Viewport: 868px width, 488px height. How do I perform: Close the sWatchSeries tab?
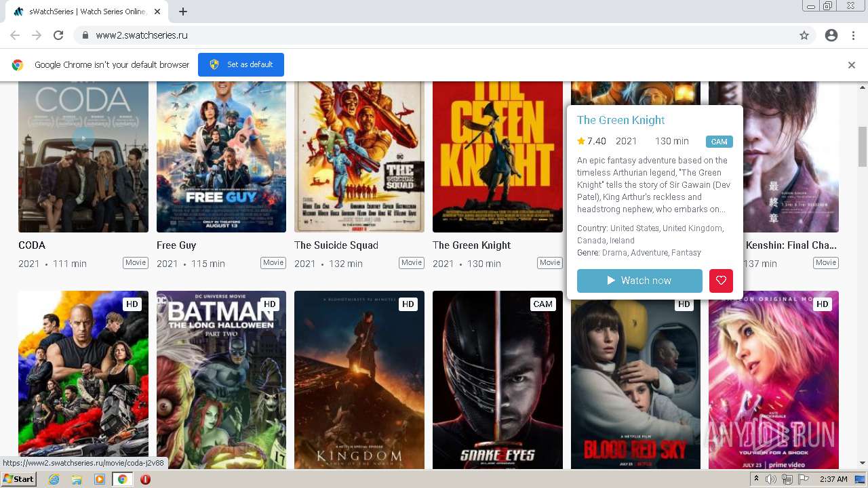pyautogui.click(x=157, y=12)
